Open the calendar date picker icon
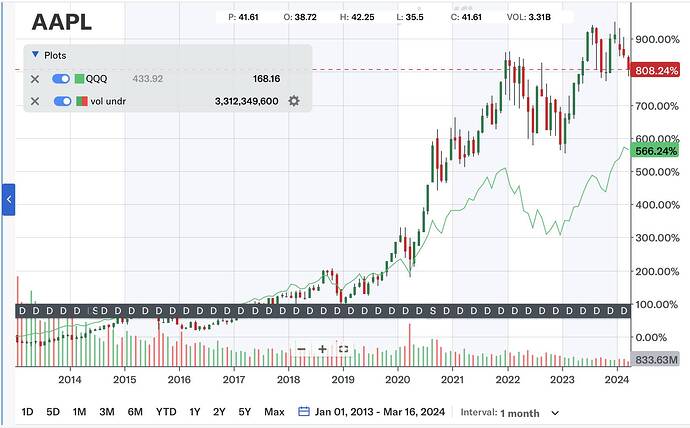Image resolution: width=690 pixels, height=428 pixels. click(304, 412)
